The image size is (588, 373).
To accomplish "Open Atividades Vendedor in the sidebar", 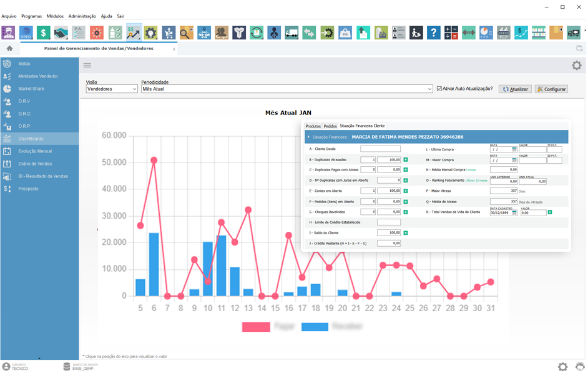I will coord(39,76).
